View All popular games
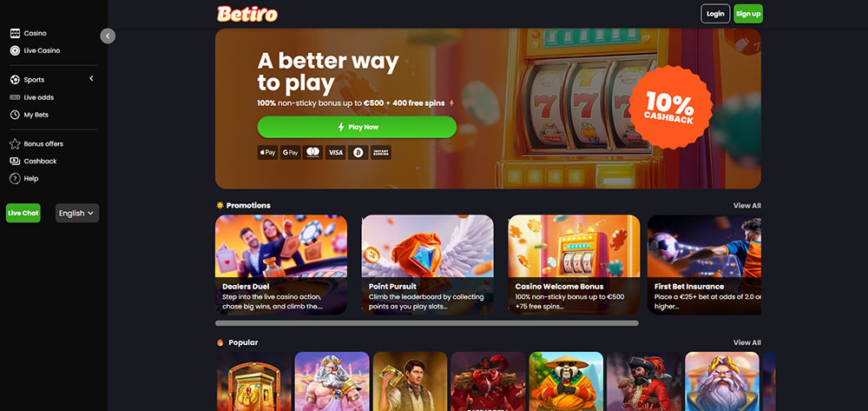This screenshot has width=868, height=411. 746,342
